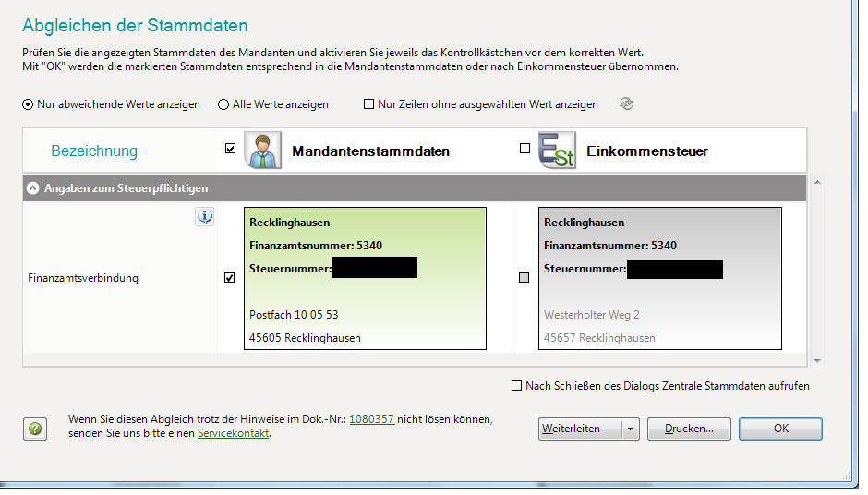Select 'Alle Werte anzeigen' radio button

tap(223, 104)
